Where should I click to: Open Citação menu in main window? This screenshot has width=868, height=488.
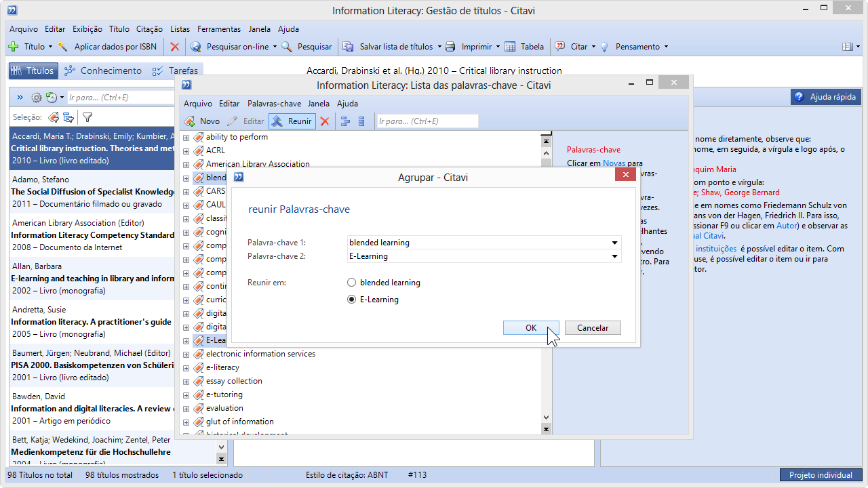149,29
